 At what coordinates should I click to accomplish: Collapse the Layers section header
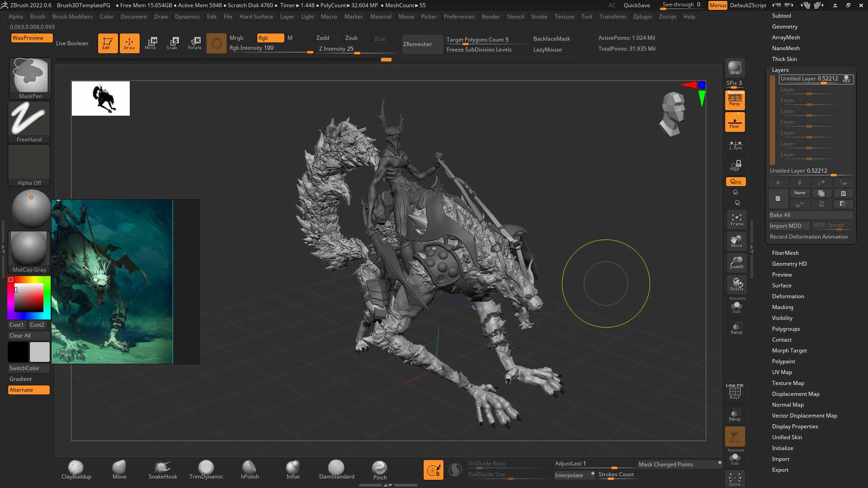point(780,70)
